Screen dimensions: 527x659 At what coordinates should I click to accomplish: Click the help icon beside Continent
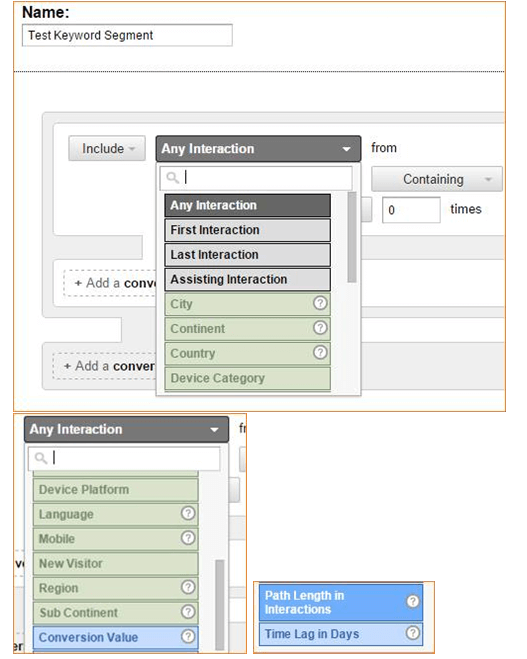(x=320, y=328)
